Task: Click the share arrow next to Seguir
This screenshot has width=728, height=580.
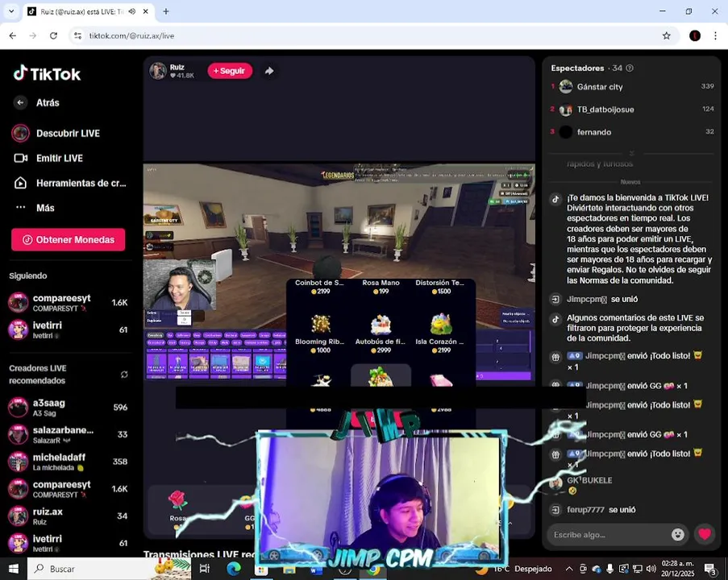Action: pos(269,71)
